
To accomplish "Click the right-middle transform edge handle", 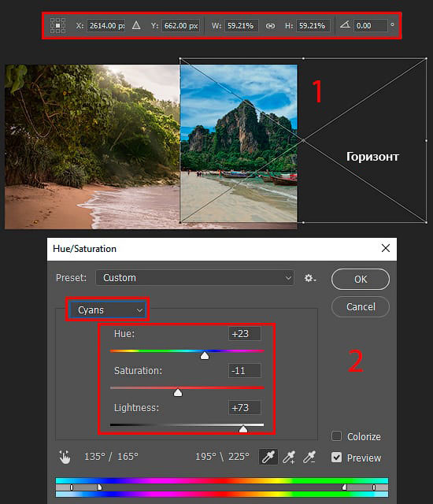I will 426,140.
